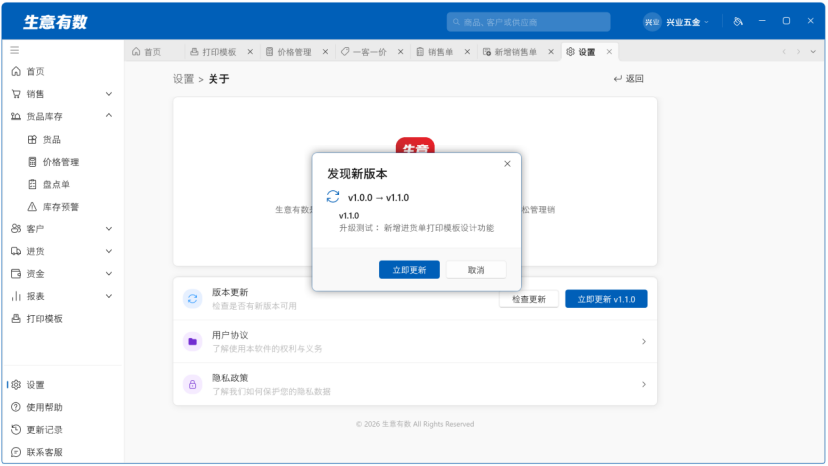Screen dimensions: 828x466
Task: Click the 联系客服 chat bubble icon
Action: 16,452
